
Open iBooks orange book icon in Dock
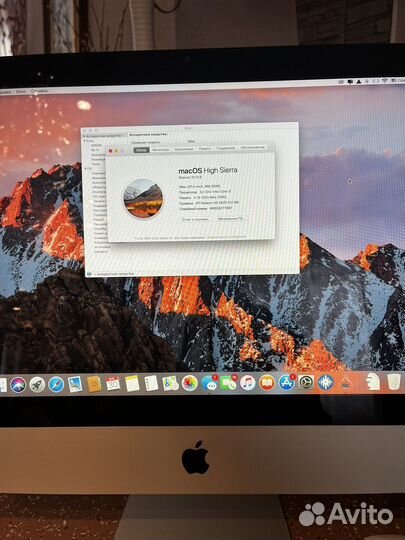(x=267, y=383)
